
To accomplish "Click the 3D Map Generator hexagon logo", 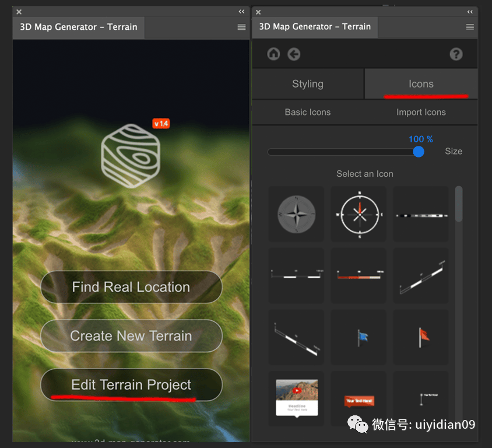I will point(131,156).
